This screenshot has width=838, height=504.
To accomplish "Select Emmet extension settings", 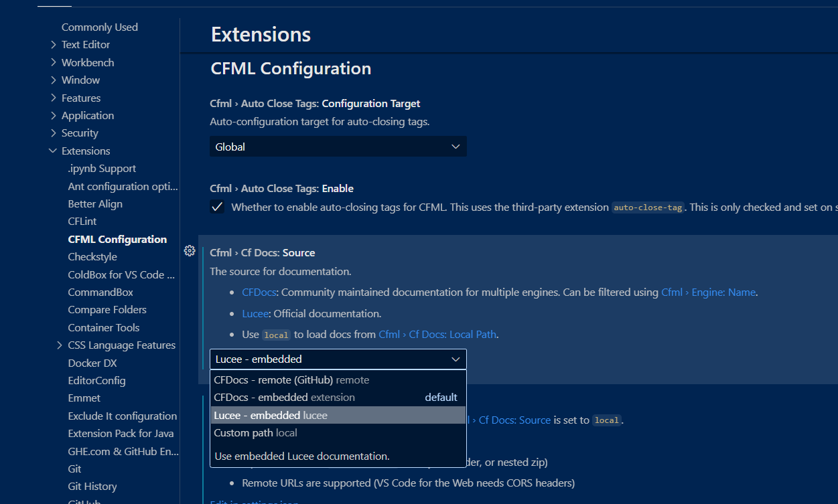I will coord(84,398).
